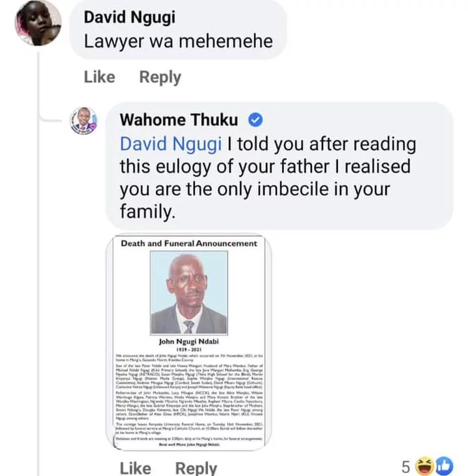
Task: Reply to the "Lawyer wa mehemehe" comment
Action: coord(159,77)
